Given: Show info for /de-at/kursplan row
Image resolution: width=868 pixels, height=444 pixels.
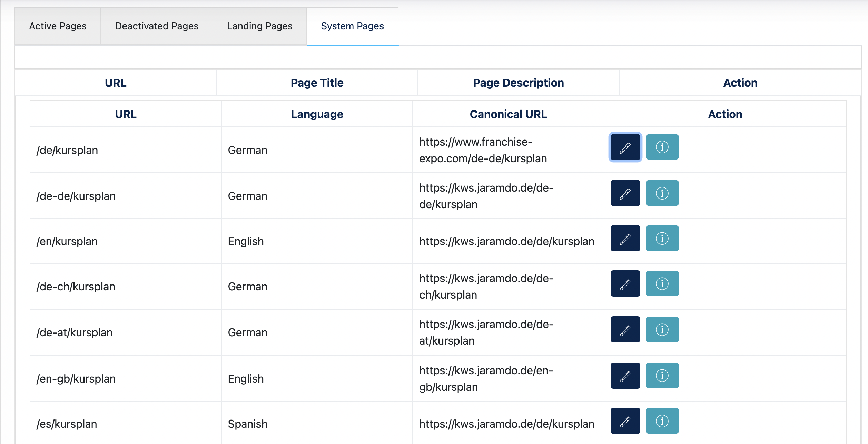Looking at the screenshot, I should point(662,329).
